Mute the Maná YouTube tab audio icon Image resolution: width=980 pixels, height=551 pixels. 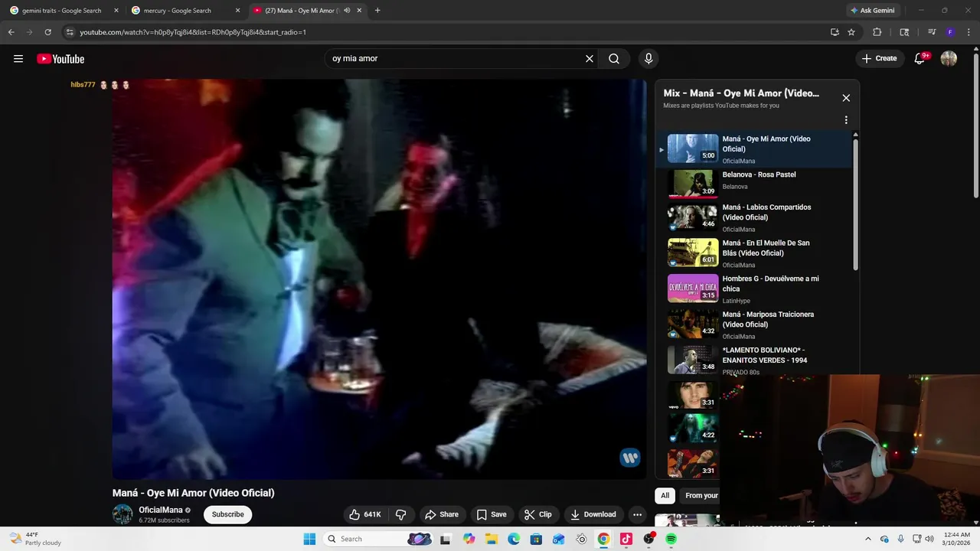click(x=347, y=11)
